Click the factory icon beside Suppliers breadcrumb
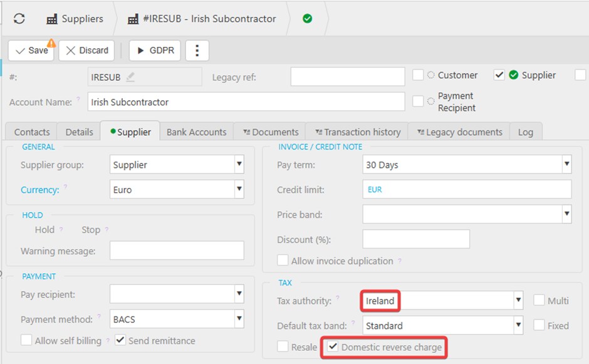The height and width of the screenshot is (364, 589). coord(52,19)
